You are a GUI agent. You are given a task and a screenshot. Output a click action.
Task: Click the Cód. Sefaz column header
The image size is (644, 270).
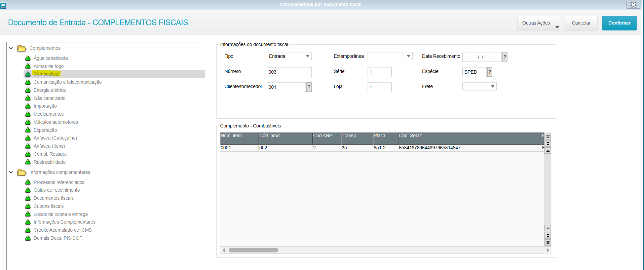pyautogui.click(x=469, y=138)
